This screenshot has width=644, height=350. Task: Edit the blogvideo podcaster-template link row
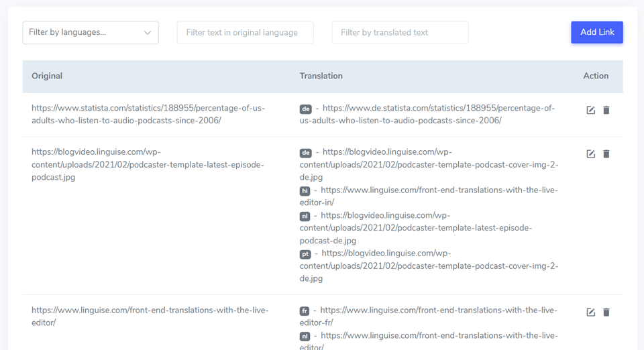click(x=590, y=154)
